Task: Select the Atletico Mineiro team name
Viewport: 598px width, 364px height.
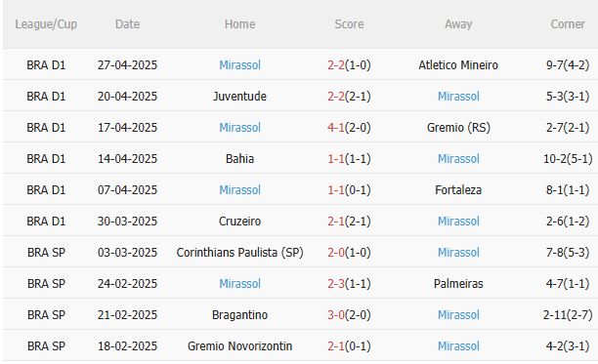Action: (458, 65)
